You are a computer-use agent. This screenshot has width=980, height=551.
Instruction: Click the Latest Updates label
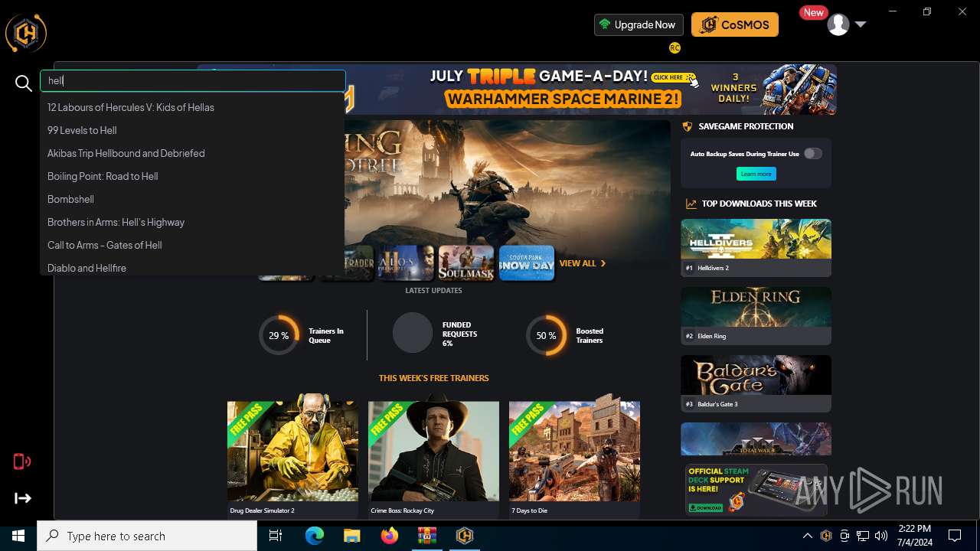pyautogui.click(x=433, y=291)
